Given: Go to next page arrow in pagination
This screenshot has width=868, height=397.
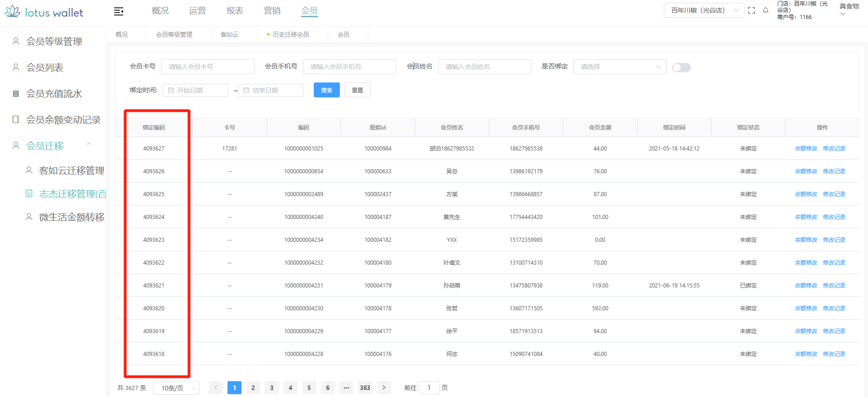Looking at the screenshot, I should (384, 388).
